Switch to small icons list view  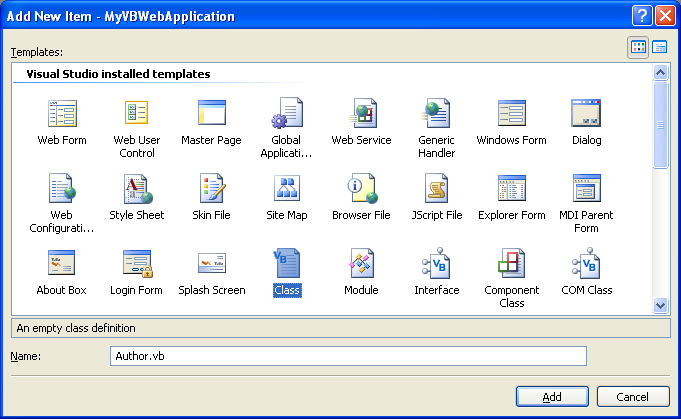tap(660, 47)
